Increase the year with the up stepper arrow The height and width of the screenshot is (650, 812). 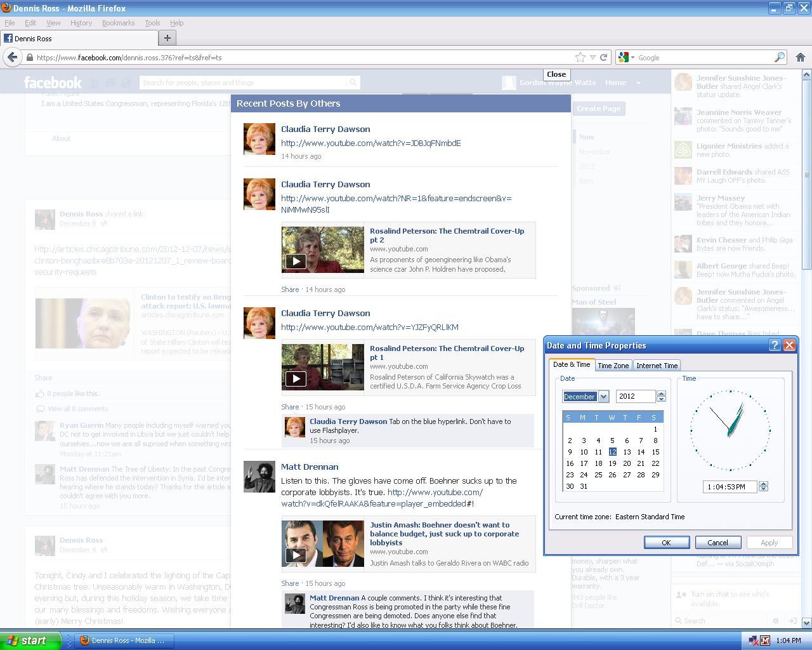tap(661, 394)
